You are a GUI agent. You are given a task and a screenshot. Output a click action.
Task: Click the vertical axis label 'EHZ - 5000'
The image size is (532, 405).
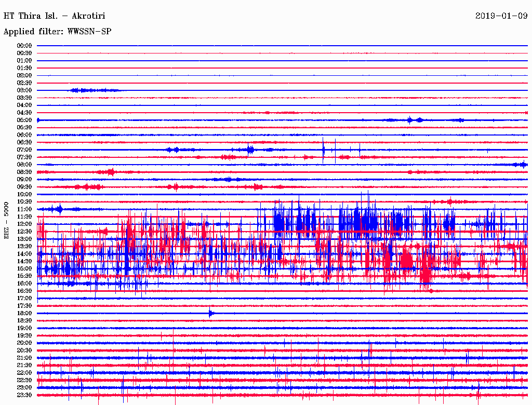pyautogui.click(x=6, y=221)
